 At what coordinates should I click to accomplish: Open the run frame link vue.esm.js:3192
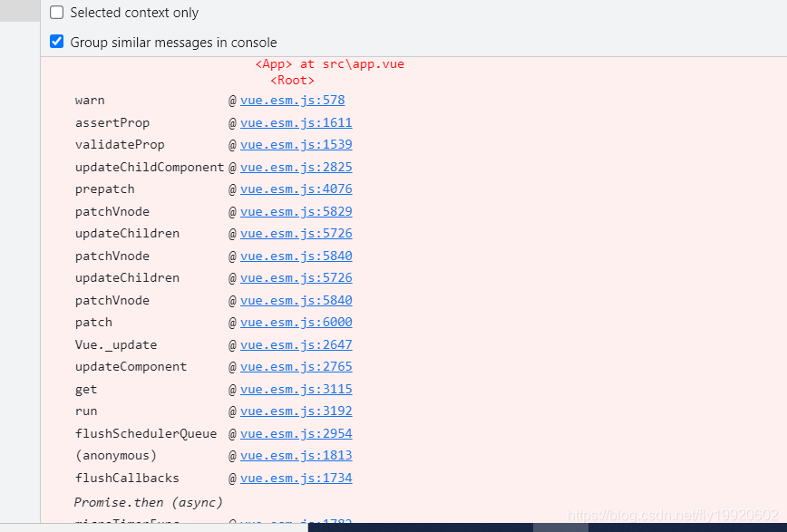click(296, 411)
